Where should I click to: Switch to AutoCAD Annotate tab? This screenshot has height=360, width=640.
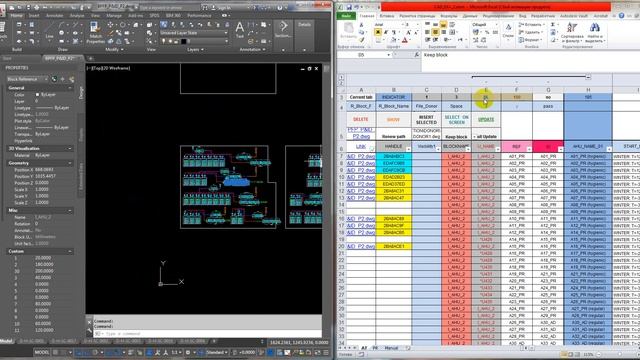point(55,16)
